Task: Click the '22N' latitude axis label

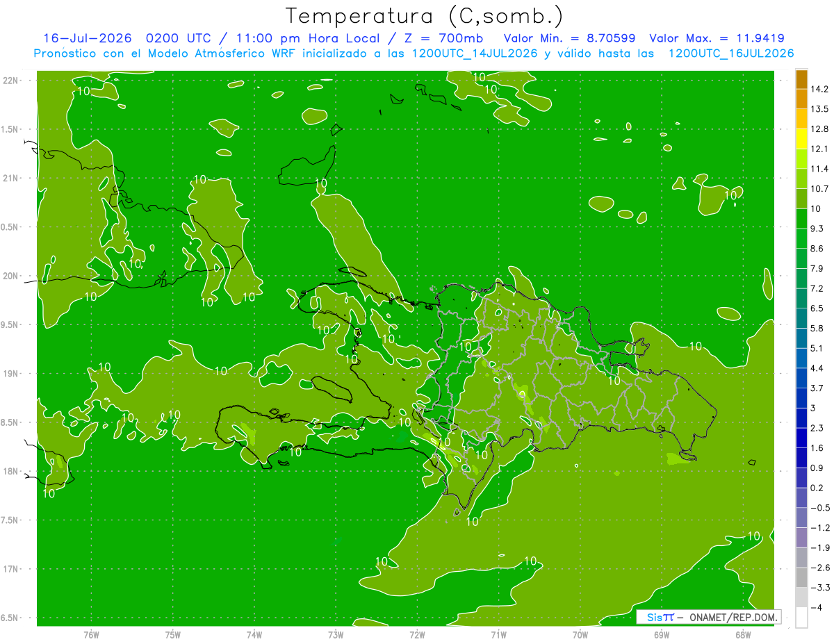Action: pos(12,81)
